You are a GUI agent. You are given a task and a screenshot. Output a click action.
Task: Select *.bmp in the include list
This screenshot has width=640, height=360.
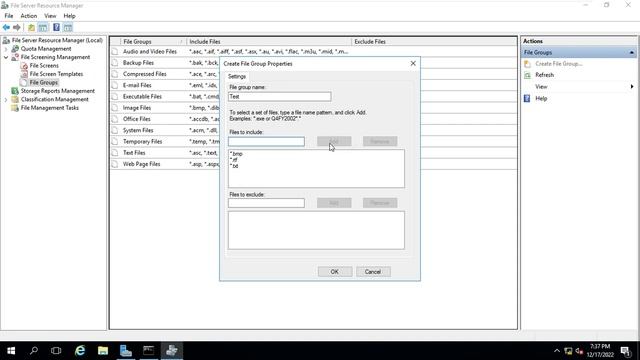[x=236, y=154]
